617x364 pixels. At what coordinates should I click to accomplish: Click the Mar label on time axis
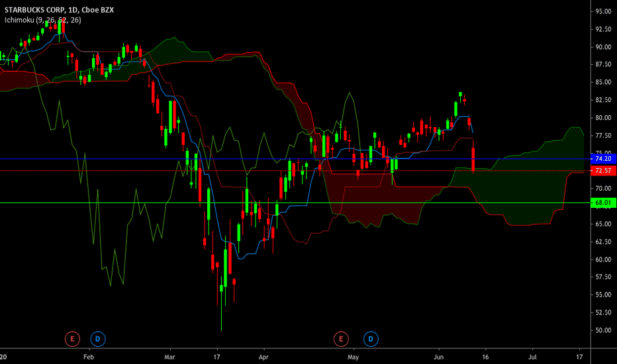tap(169, 357)
